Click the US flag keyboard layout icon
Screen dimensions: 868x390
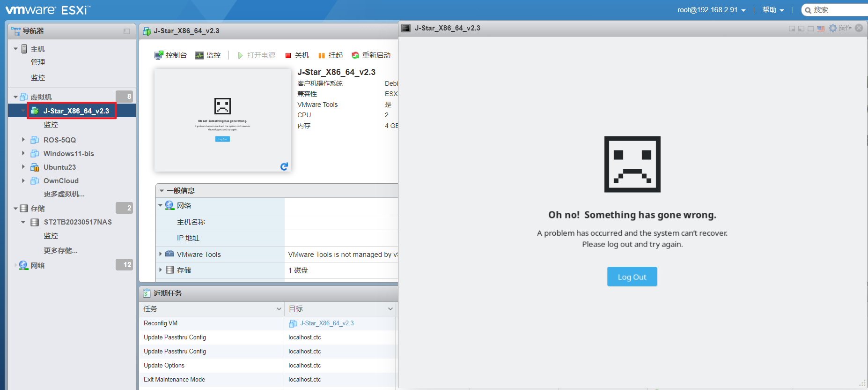(820, 29)
